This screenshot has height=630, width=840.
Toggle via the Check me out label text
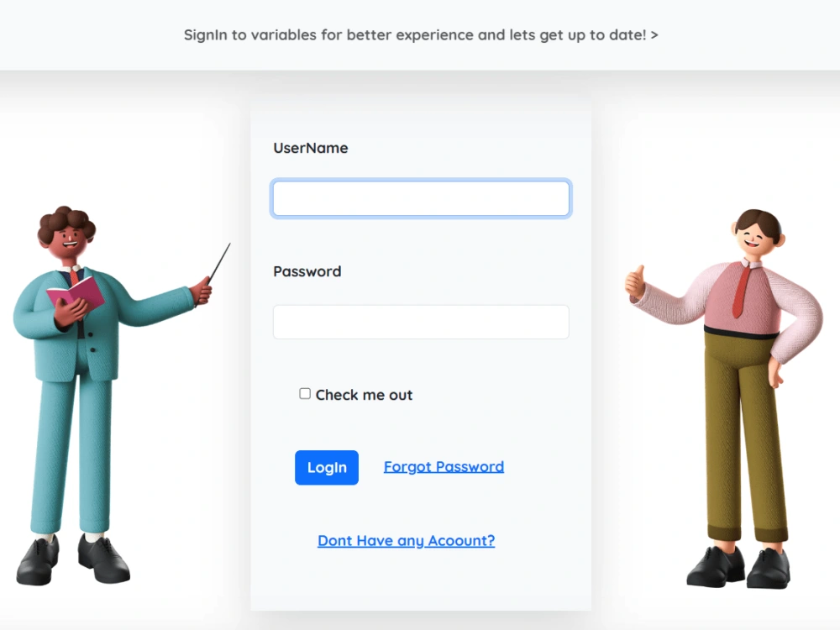click(x=364, y=395)
